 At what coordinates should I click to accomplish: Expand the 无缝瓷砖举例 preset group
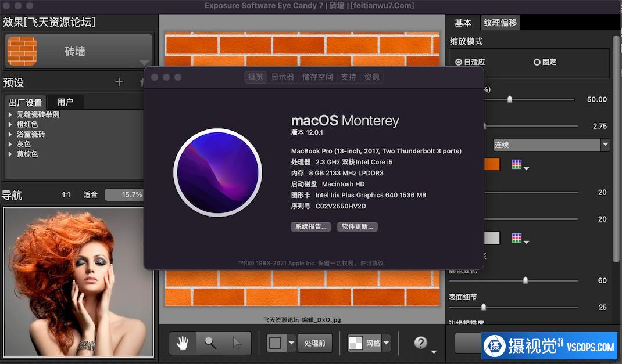(10, 114)
